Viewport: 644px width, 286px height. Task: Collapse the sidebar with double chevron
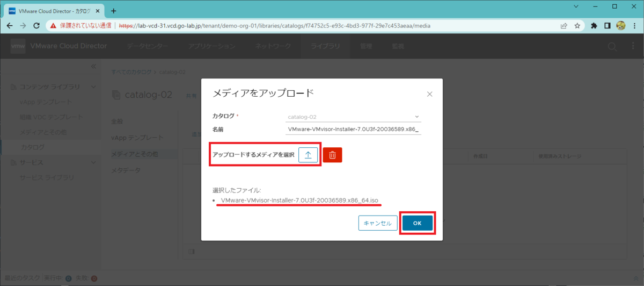tap(93, 67)
